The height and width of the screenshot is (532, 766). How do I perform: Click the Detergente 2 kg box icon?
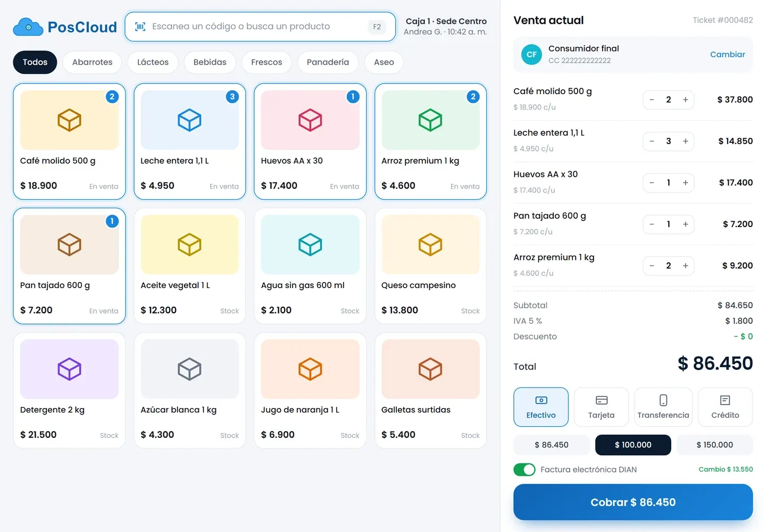[69, 369]
